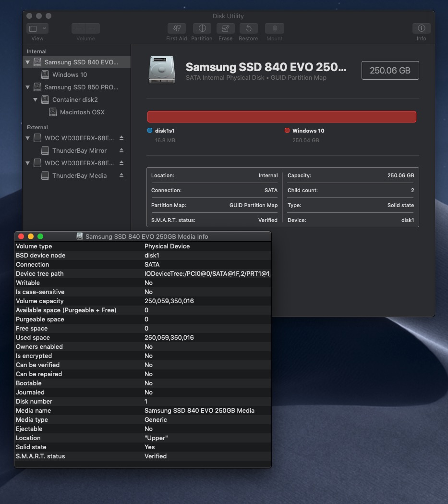
Task: Eject the ThunderBay Media volume
Action: pyautogui.click(x=121, y=175)
